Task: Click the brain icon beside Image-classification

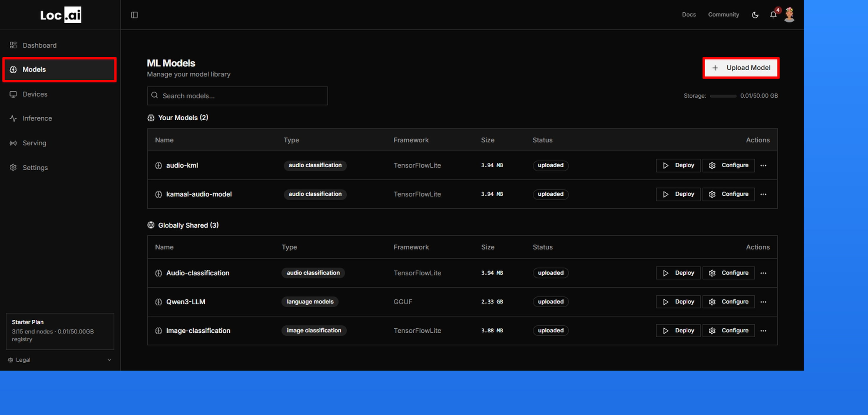Action: click(x=158, y=331)
